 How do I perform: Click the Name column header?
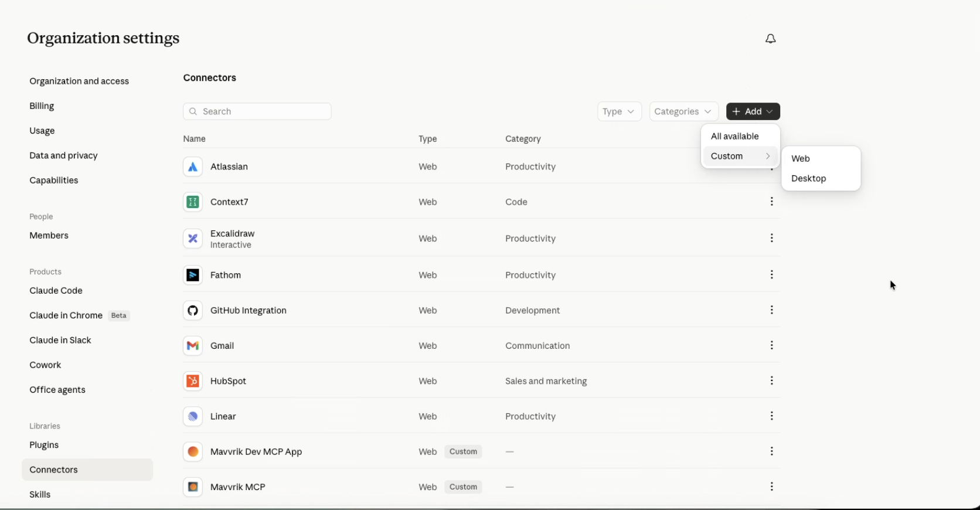[x=194, y=139]
